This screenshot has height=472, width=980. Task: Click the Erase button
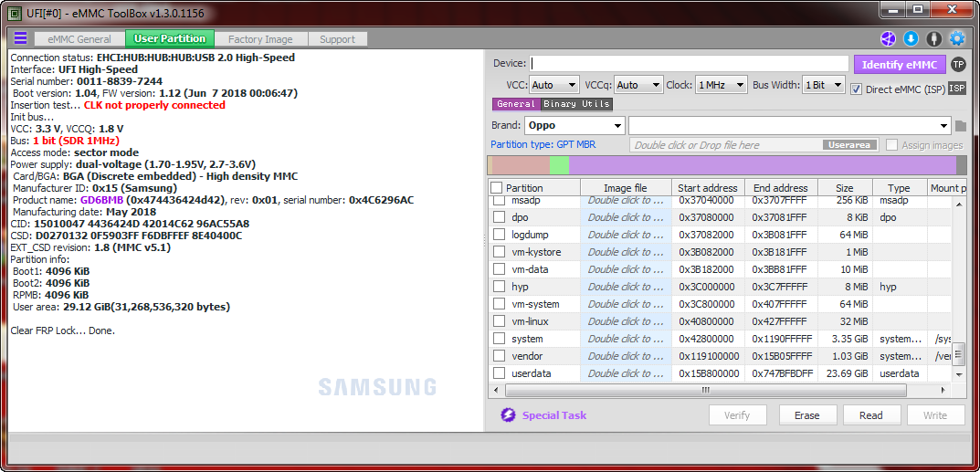(806, 415)
